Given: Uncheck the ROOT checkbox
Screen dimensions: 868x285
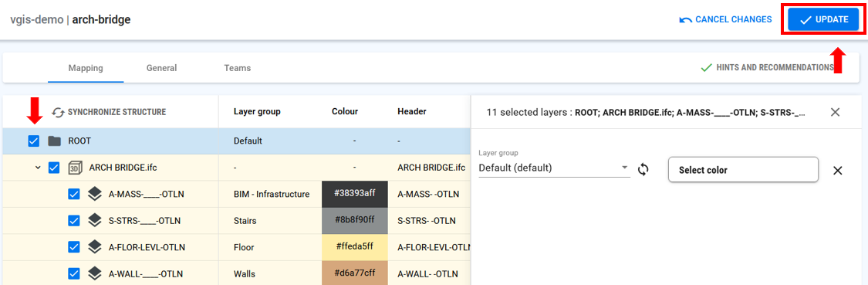Looking at the screenshot, I should point(34,141).
